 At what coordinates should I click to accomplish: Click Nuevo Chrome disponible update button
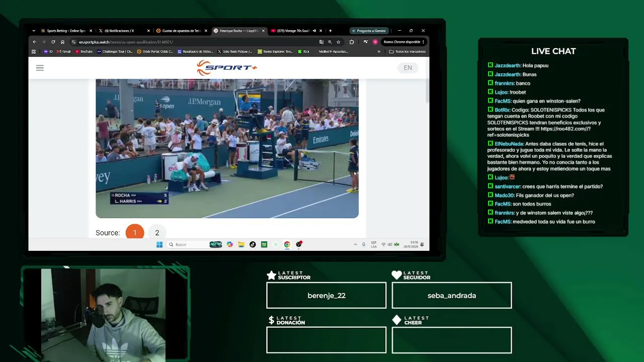click(404, 42)
